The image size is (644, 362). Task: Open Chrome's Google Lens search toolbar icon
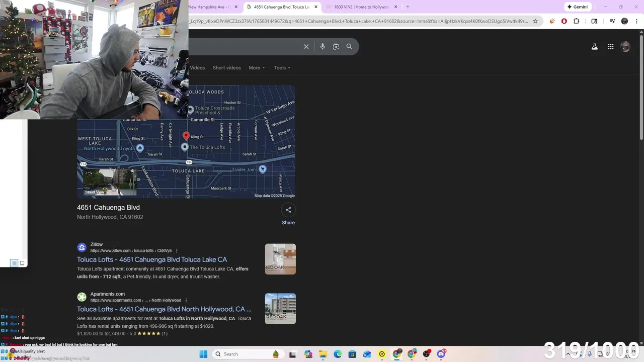point(594,21)
